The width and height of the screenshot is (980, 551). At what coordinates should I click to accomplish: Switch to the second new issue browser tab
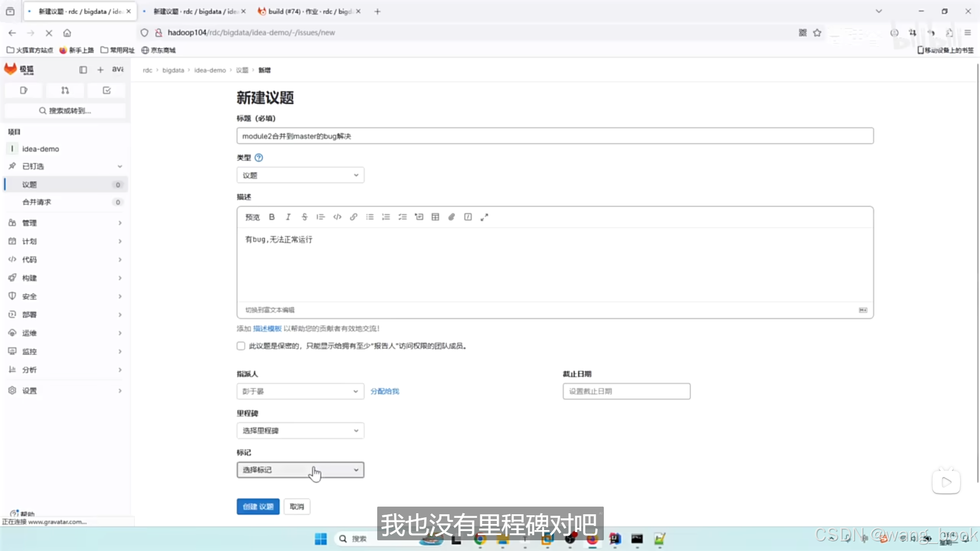tap(194, 11)
